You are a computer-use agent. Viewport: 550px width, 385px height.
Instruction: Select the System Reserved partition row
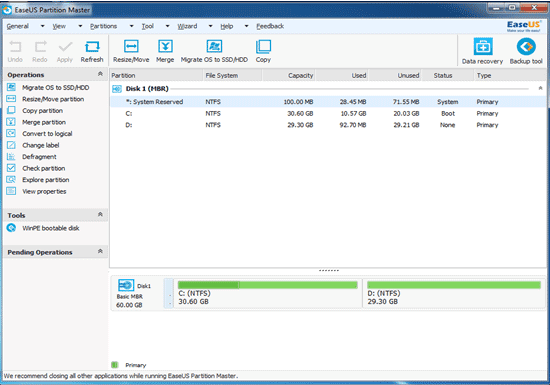(328, 102)
